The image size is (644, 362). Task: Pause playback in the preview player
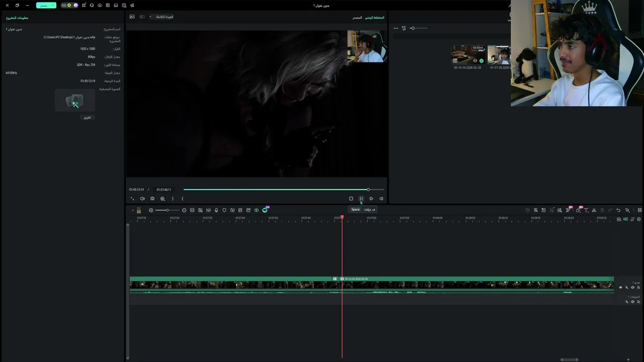click(x=361, y=199)
